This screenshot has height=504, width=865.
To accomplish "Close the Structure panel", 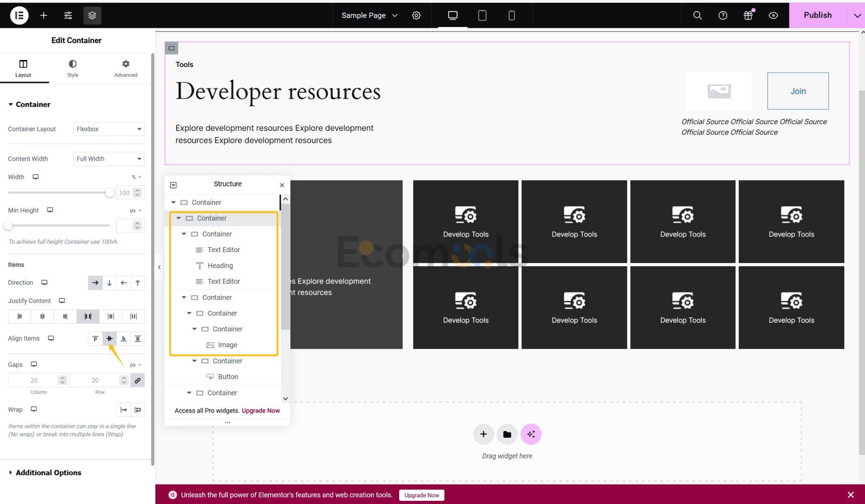I will (282, 185).
